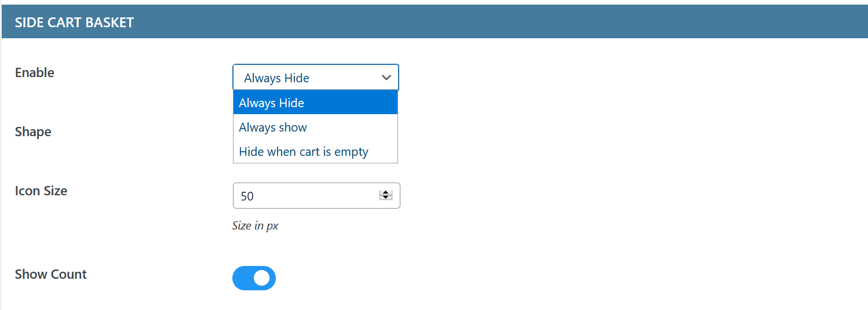Click the Shape setting label

click(33, 132)
